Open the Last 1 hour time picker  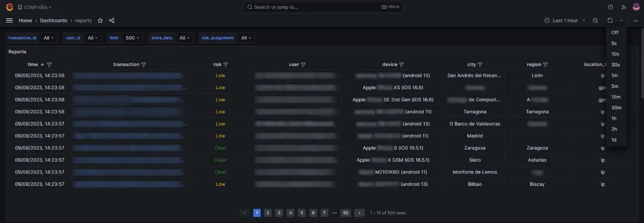[565, 21]
